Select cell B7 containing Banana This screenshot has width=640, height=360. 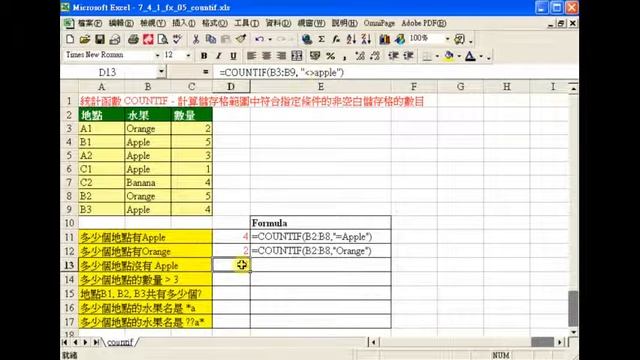pyautogui.click(x=148, y=182)
